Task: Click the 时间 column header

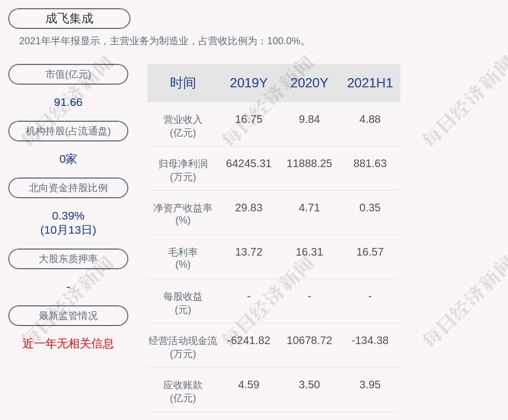Action: click(x=183, y=83)
